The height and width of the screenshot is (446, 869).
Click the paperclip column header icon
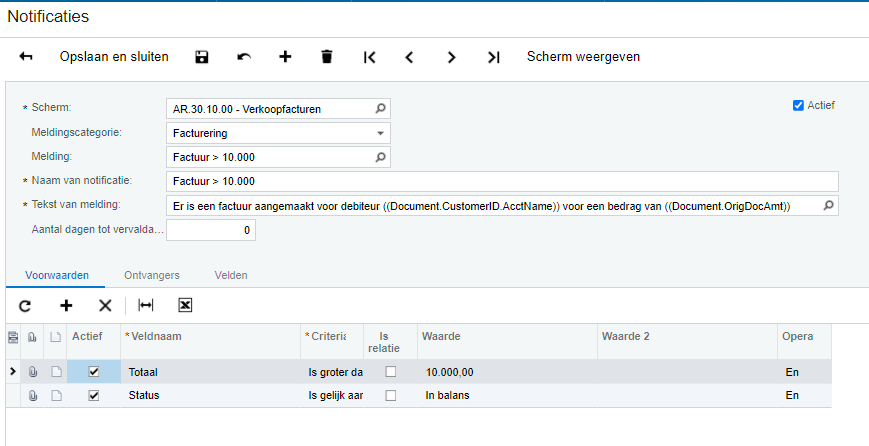[33, 337]
